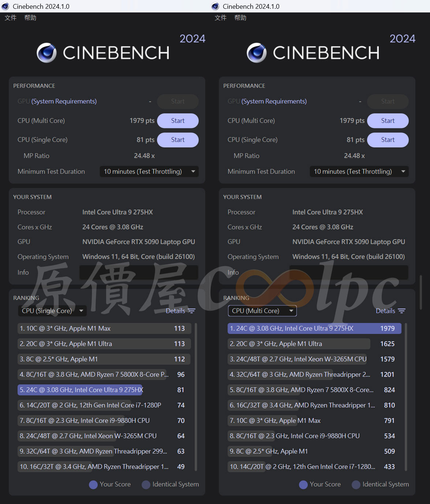
Task: Select the Threadripper row scoring 1201
Action: (x=314, y=375)
